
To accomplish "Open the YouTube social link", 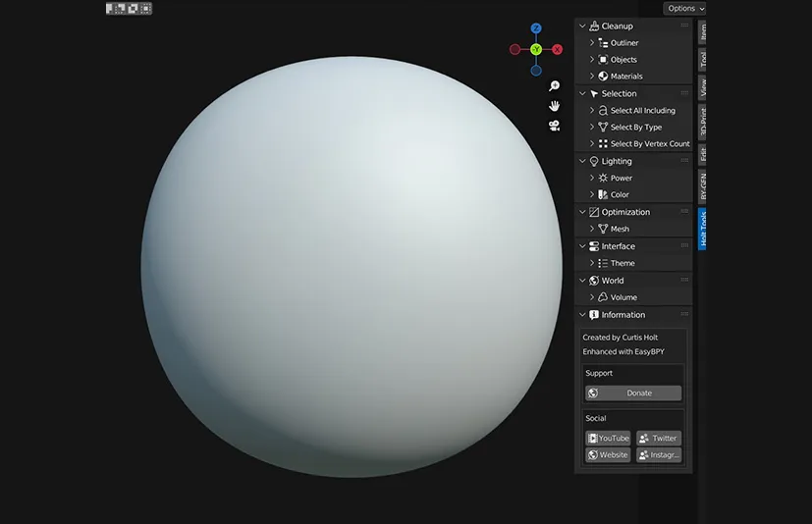I will pyautogui.click(x=608, y=439).
